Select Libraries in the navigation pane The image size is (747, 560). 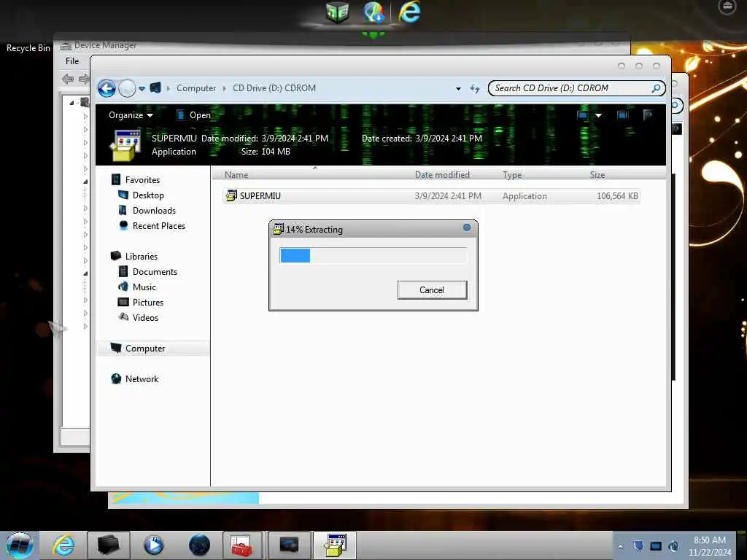tap(141, 256)
